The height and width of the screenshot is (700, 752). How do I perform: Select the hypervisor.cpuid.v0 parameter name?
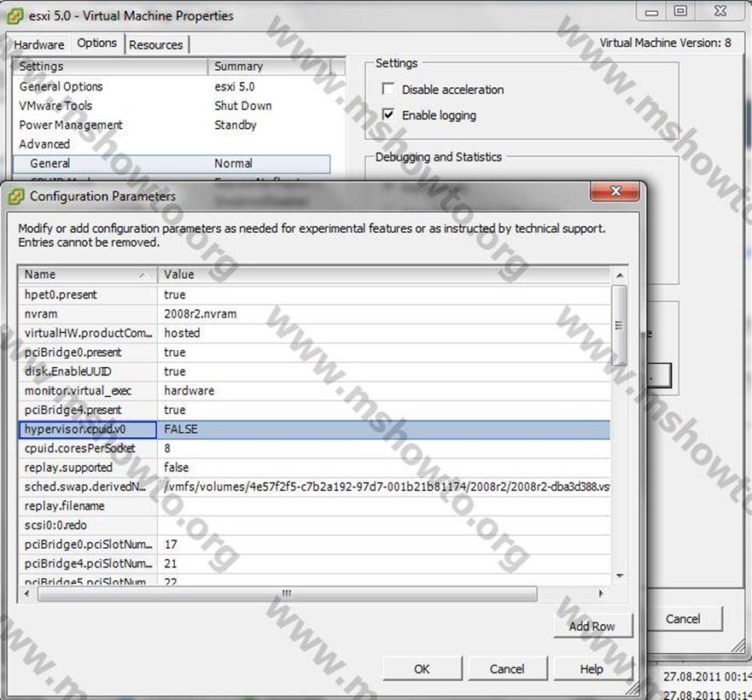88,429
